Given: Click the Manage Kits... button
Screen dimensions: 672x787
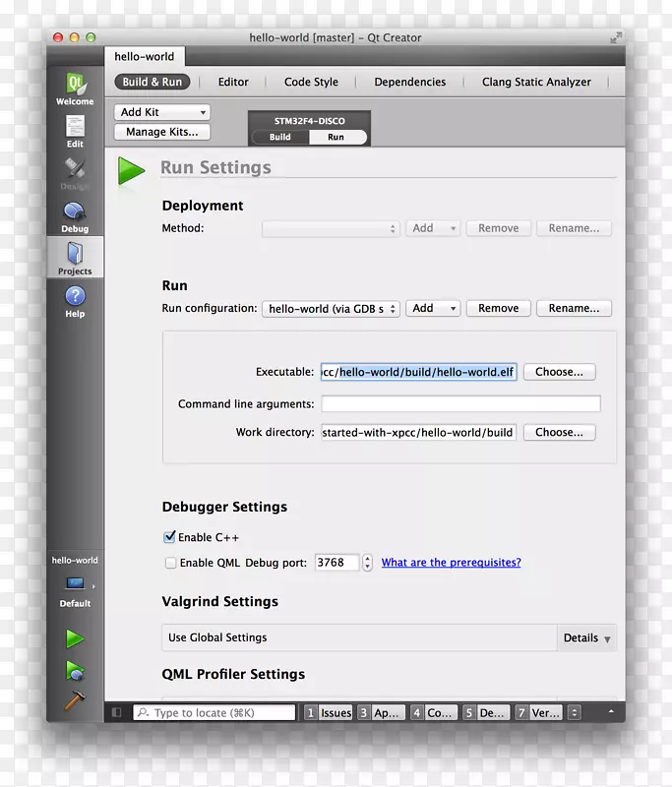Looking at the screenshot, I should click(162, 132).
